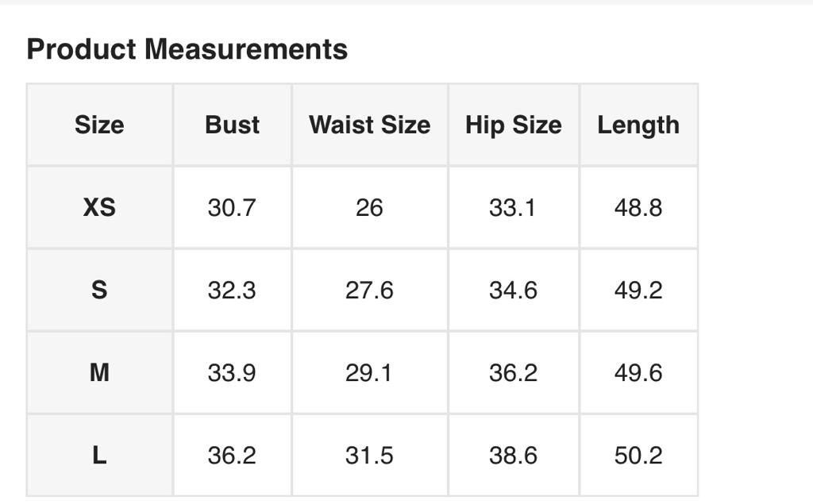The image size is (813, 504).
Task: Select the Size column header
Action: pyautogui.click(x=99, y=125)
